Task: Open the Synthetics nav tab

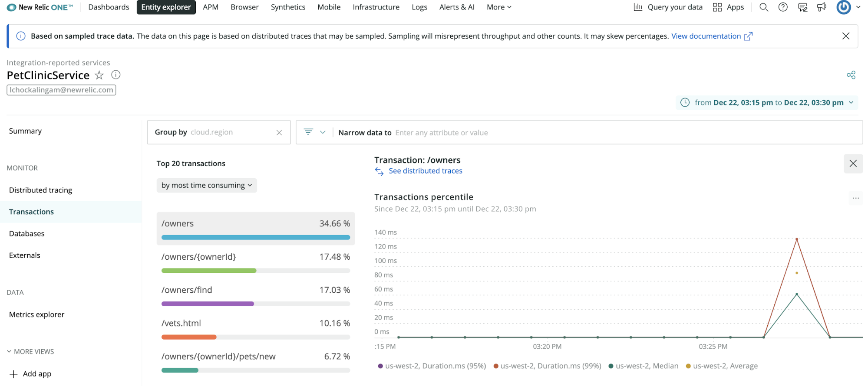Action: (288, 7)
